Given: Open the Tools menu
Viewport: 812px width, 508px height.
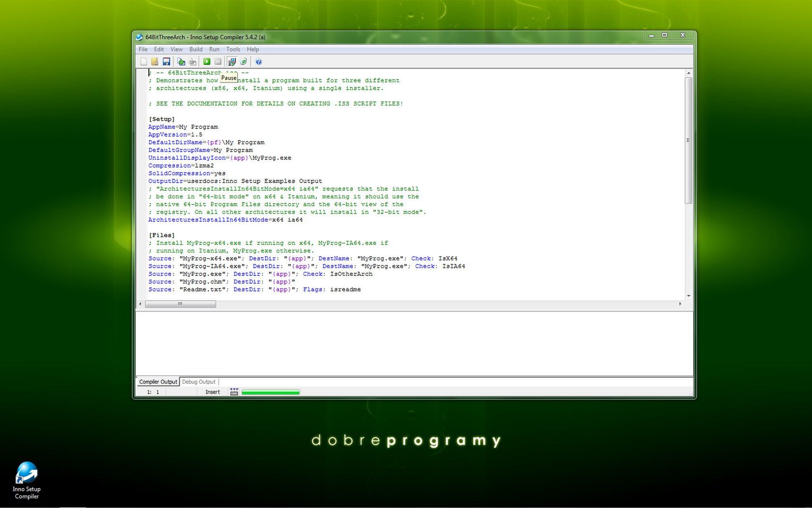Looking at the screenshot, I should [233, 49].
